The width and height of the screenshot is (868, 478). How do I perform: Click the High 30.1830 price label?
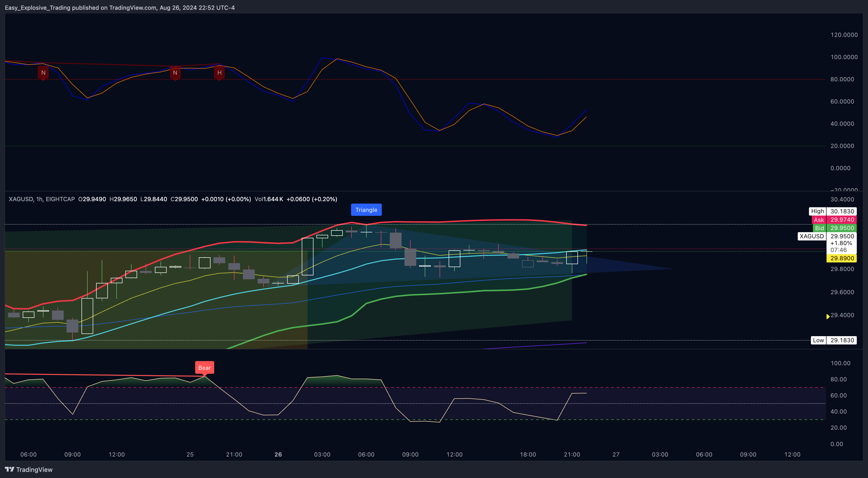pyautogui.click(x=833, y=211)
